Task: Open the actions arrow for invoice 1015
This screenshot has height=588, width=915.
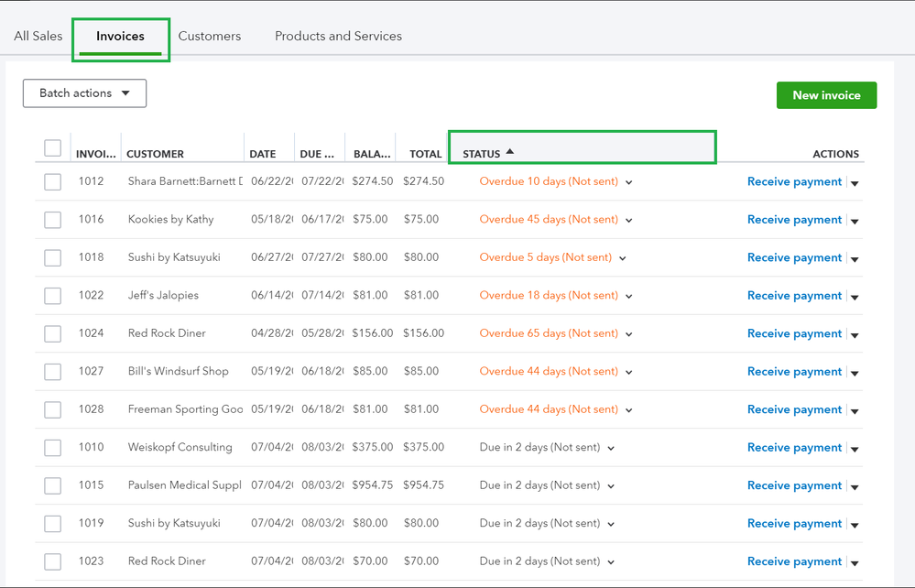Action: (854, 486)
